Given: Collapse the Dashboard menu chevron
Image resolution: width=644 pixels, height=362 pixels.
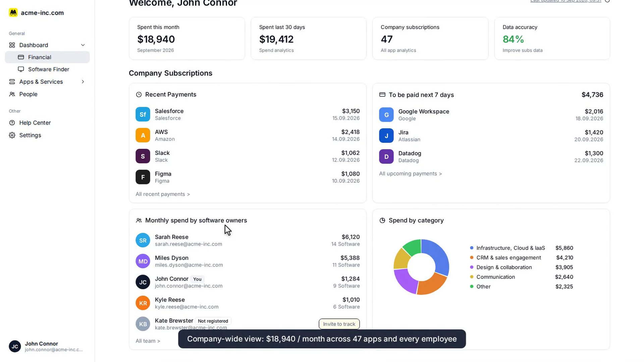Looking at the screenshot, I should point(83,45).
